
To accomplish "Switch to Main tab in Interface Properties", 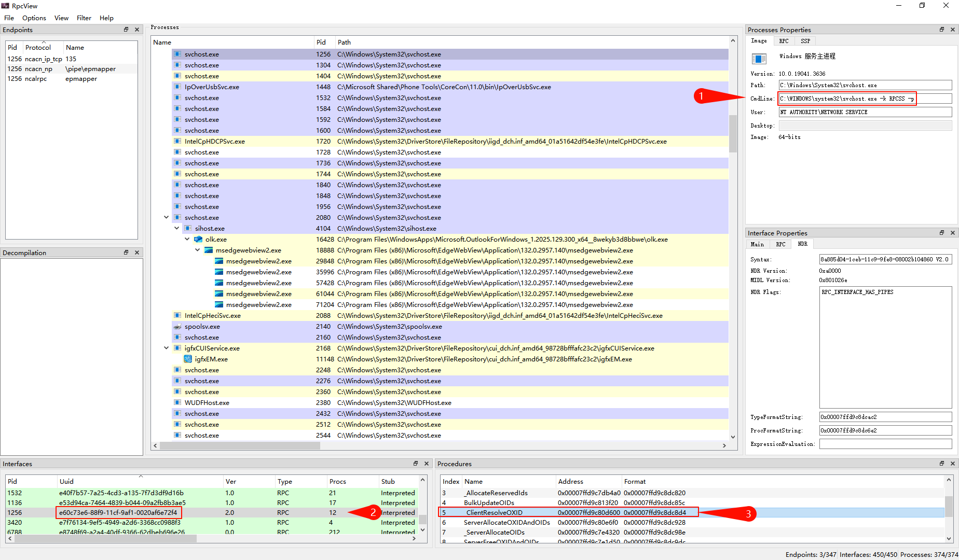I will click(757, 244).
